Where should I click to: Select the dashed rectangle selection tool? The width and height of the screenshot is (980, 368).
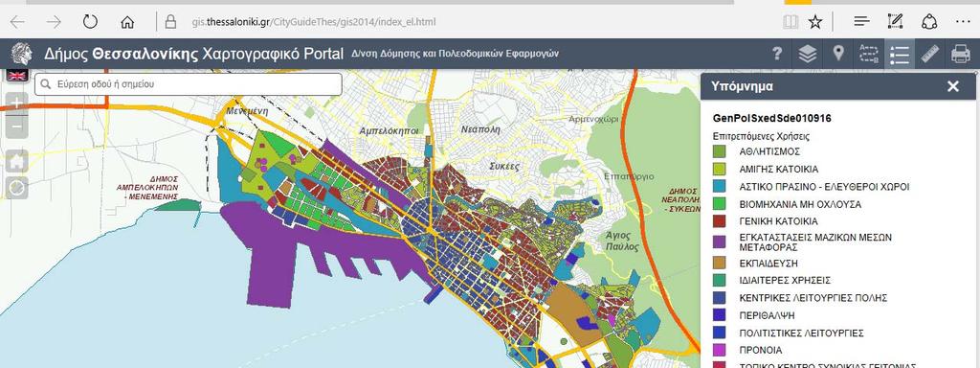coord(869,54)
